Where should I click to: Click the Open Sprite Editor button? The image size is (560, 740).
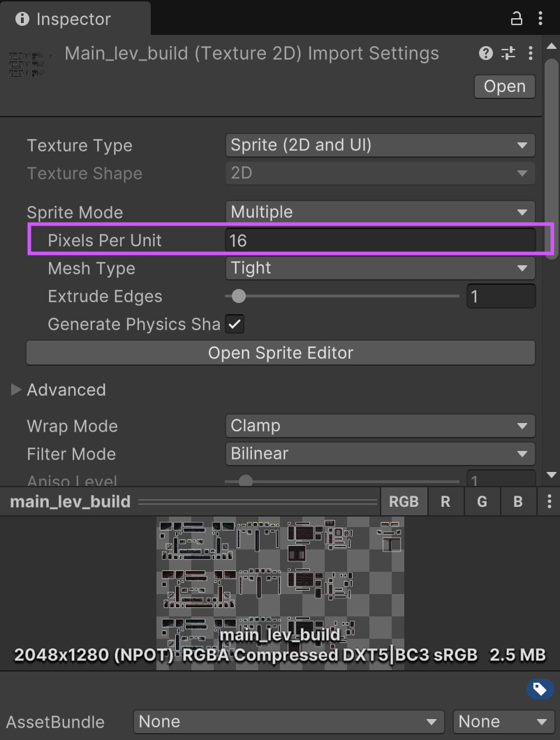pos(281,353)
